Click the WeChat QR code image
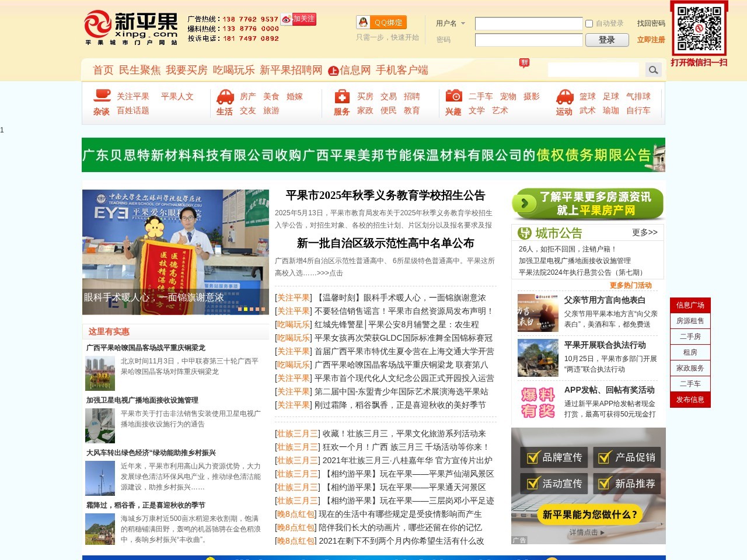This screenshot has width=747, height=560. (699, 29)
